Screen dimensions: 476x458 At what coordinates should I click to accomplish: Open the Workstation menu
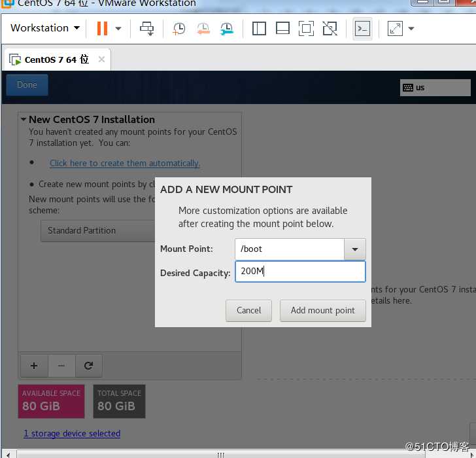point(45,28)
